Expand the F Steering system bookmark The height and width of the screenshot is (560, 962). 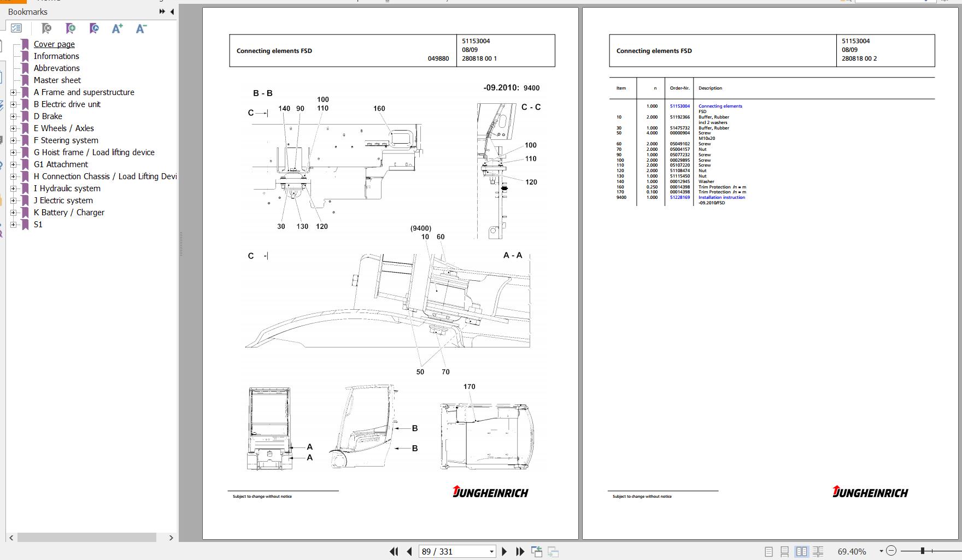coord(14,140)
